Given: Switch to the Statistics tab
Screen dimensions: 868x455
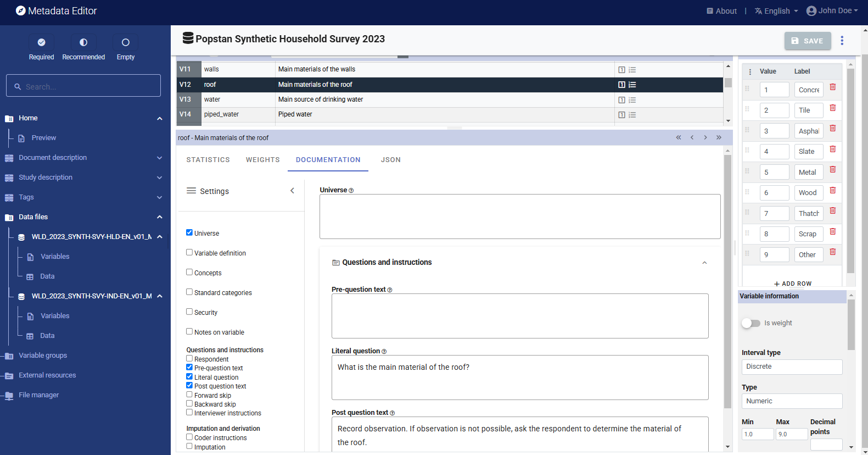Looking at the screenshot, I should point(208,160).
